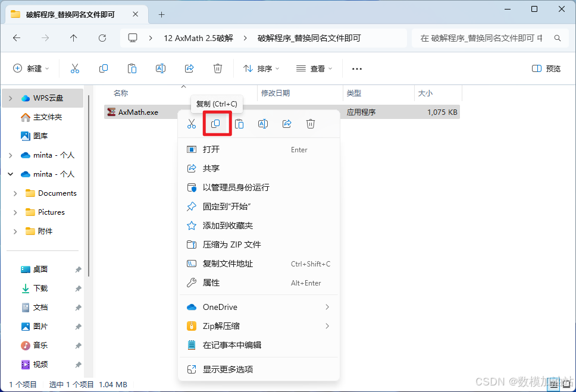The image size is (576, 392).
Task: Open the 排序 (Sort) dropdown
Action: tap(261, 68)
